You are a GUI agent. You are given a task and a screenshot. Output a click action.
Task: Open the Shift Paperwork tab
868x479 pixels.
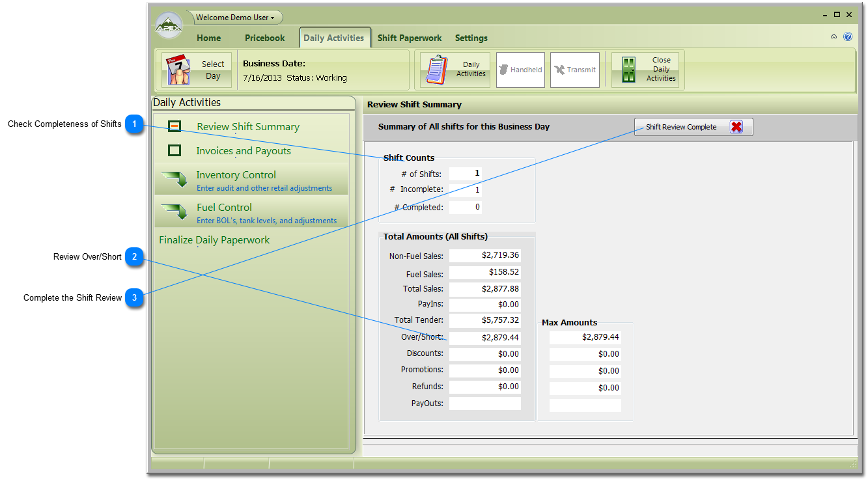(410, 38)
